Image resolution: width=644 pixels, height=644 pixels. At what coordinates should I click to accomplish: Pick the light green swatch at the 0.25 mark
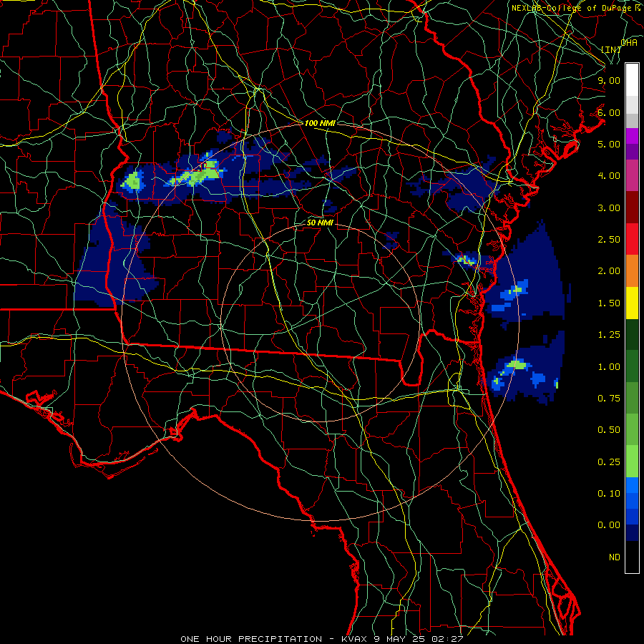tap(632, 462)
